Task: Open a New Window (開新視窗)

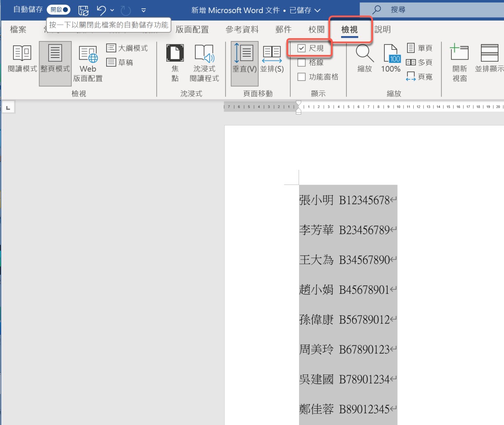Action: click(x=459, y=63)
